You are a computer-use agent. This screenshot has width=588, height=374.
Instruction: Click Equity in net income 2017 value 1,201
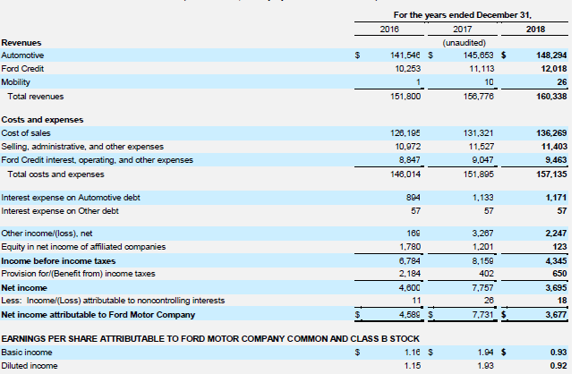pyautogui.click(x=483, y=247)
